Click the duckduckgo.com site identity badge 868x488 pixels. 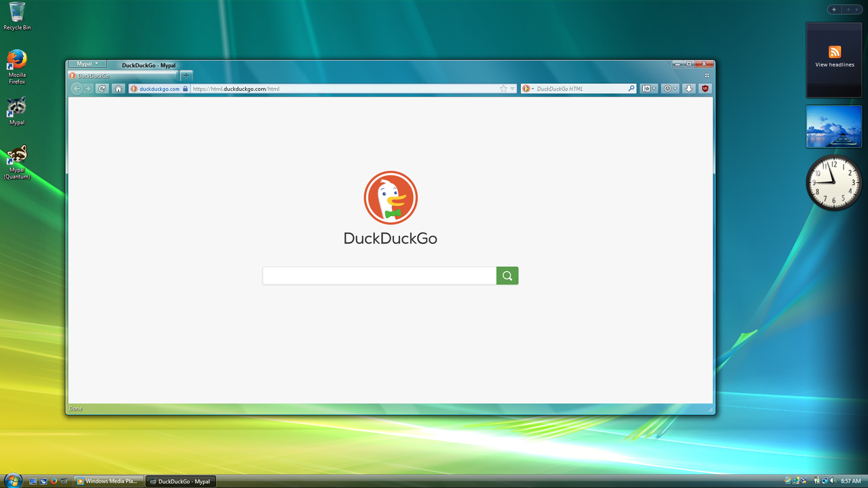159,89
